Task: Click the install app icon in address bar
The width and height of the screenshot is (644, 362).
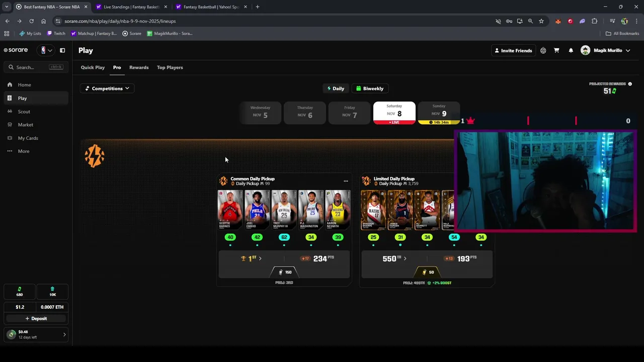Action: coord(520,21)
